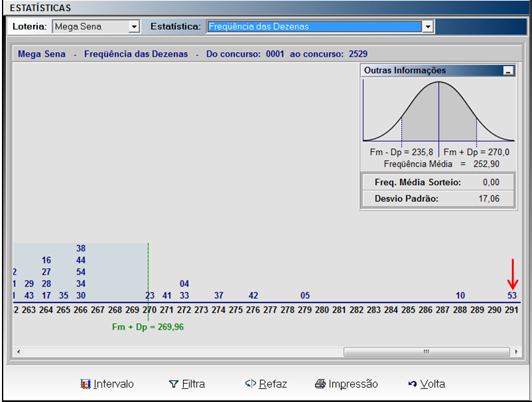Click the Intervalo chart icon
The height and width of the screenshot is (402, 532).
pyautogui.click(x=85, y=384)
